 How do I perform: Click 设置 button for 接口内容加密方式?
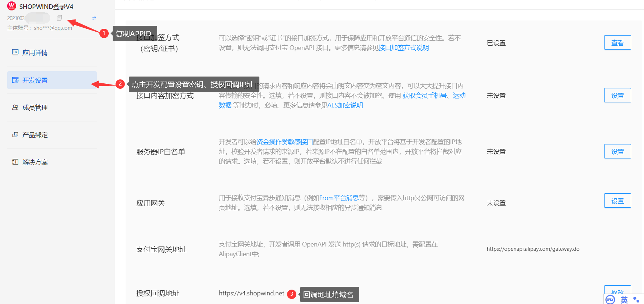617,95
